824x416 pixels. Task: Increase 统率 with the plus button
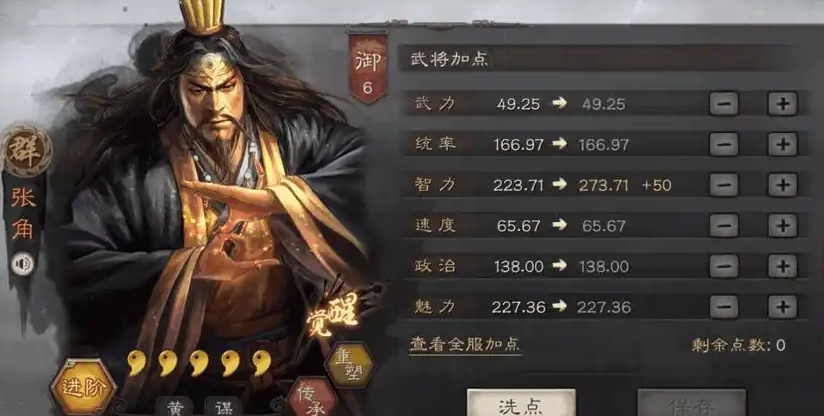click(x=782, y=144)
